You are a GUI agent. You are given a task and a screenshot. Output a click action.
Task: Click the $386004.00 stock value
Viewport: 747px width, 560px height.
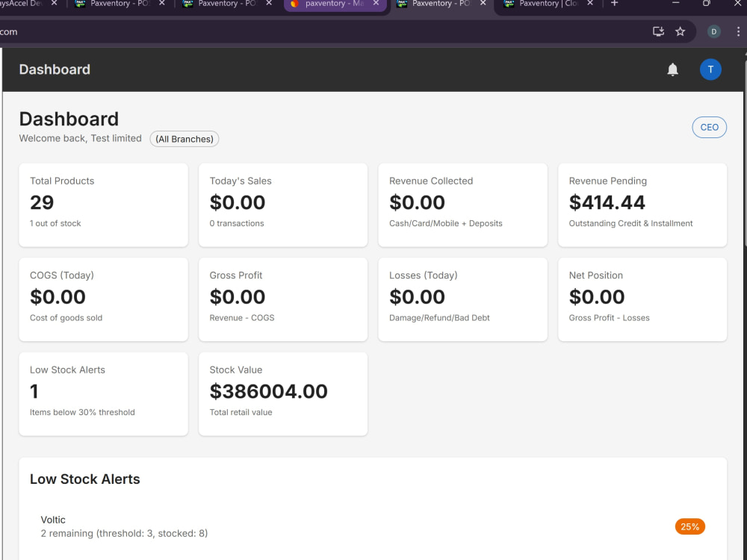point(269,391)
